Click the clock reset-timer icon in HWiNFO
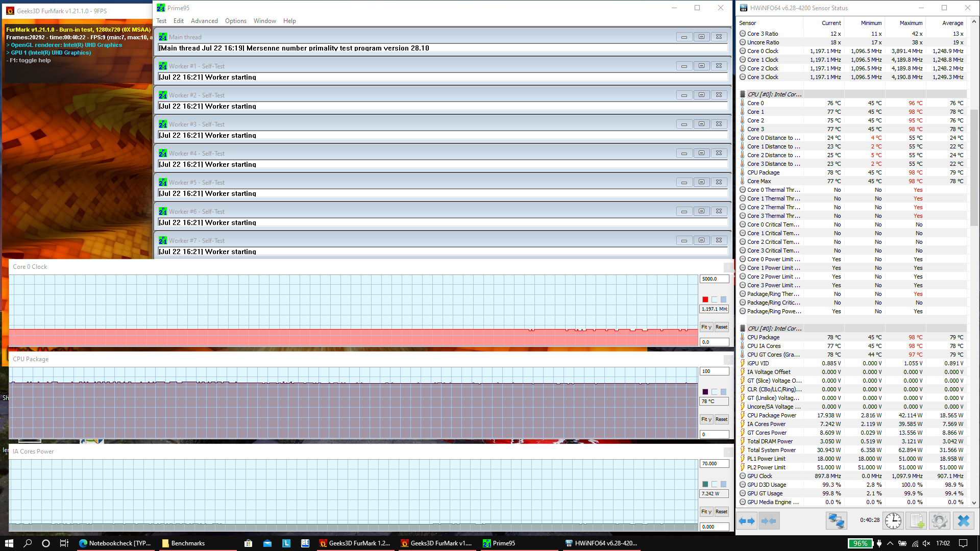The width and height of the screenshot is (980, 551). tap(893, 521)
